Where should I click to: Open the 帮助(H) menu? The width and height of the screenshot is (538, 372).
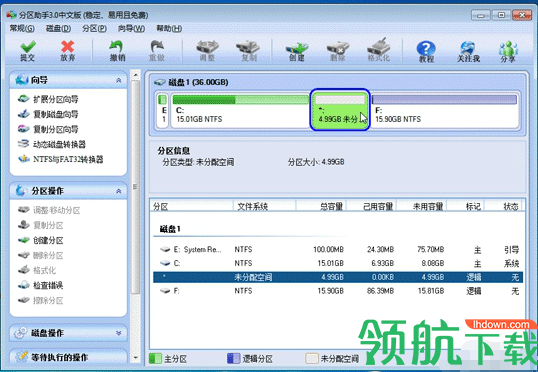169,28
